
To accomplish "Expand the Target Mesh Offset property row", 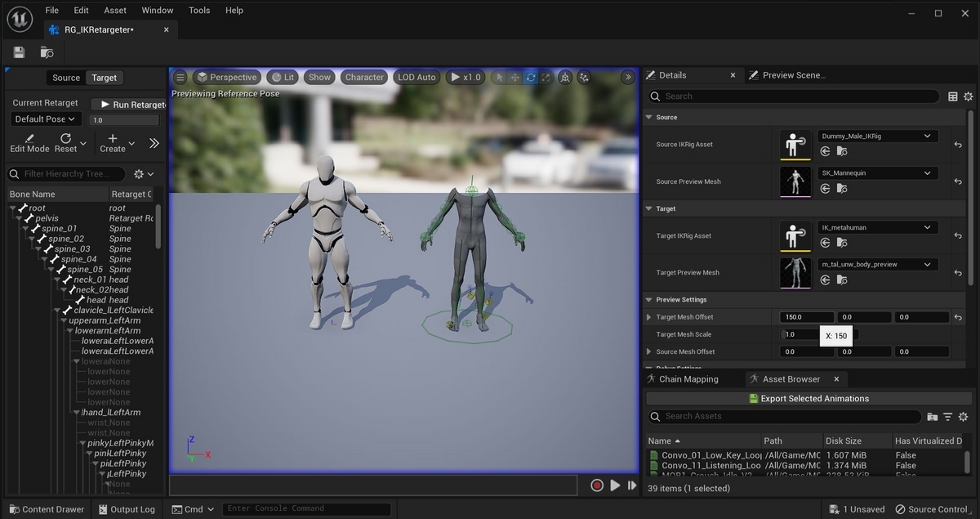I will (649, 317).
